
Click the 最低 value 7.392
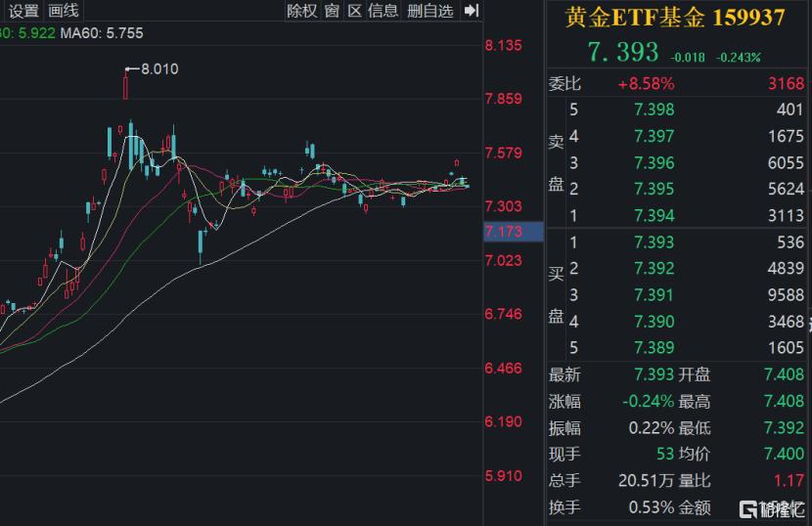[784, 427]
